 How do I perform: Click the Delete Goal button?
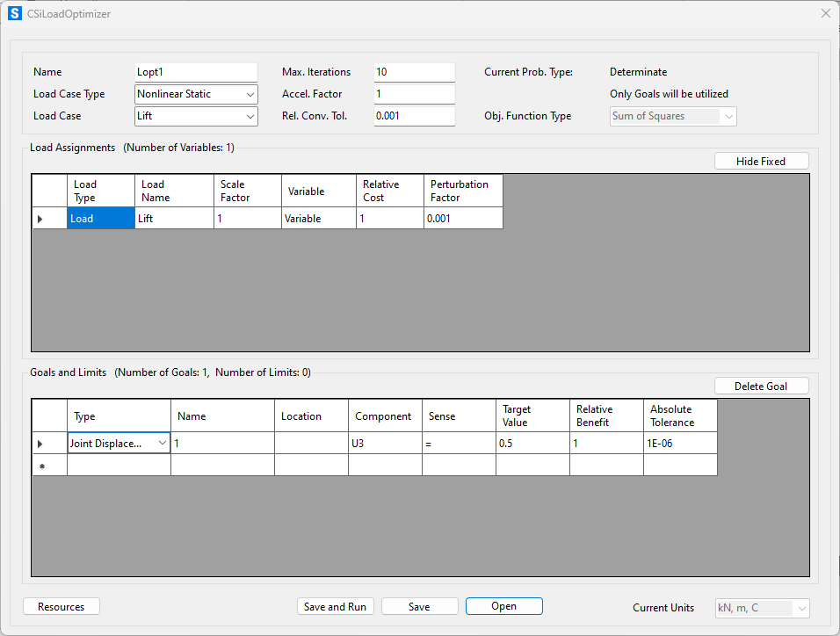[x=761, y=385]
